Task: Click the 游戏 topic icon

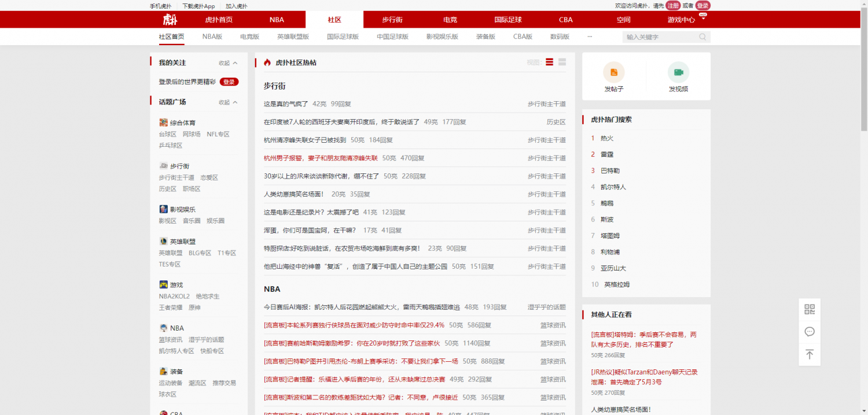Action: click(163, 285)
